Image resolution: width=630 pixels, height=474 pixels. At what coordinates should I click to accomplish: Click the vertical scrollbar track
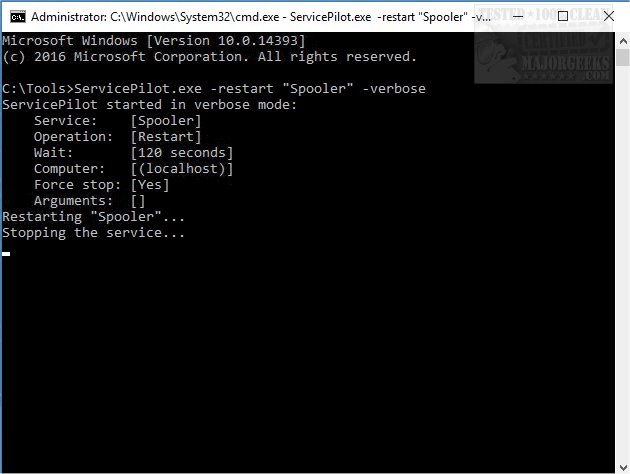coord(620,250)
